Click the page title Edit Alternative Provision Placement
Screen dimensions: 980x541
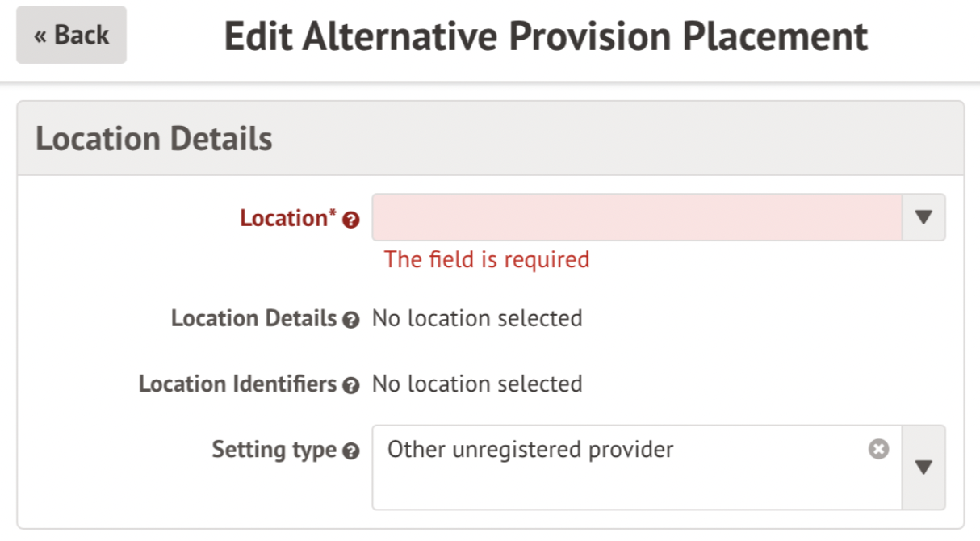[546, 36]
